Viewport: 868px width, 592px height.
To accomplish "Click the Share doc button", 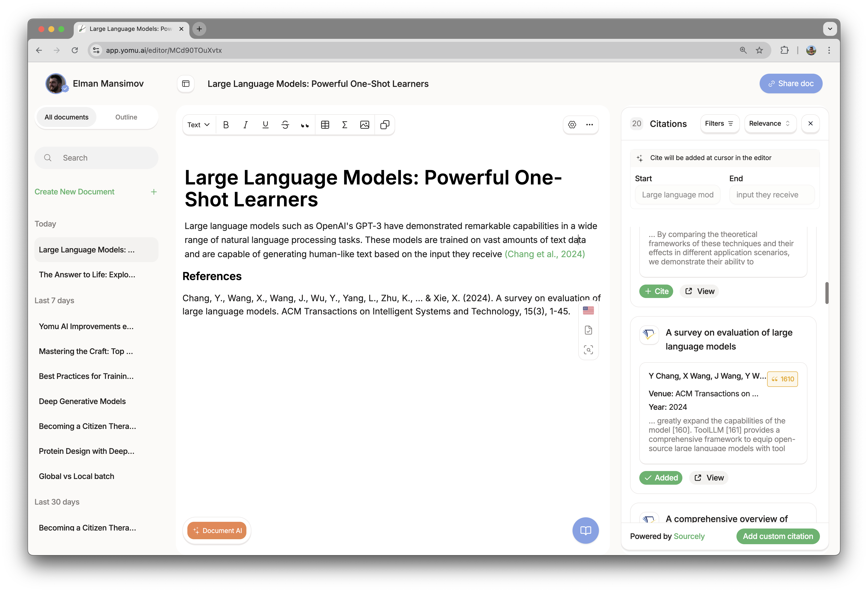I will [x=790, y=83].
